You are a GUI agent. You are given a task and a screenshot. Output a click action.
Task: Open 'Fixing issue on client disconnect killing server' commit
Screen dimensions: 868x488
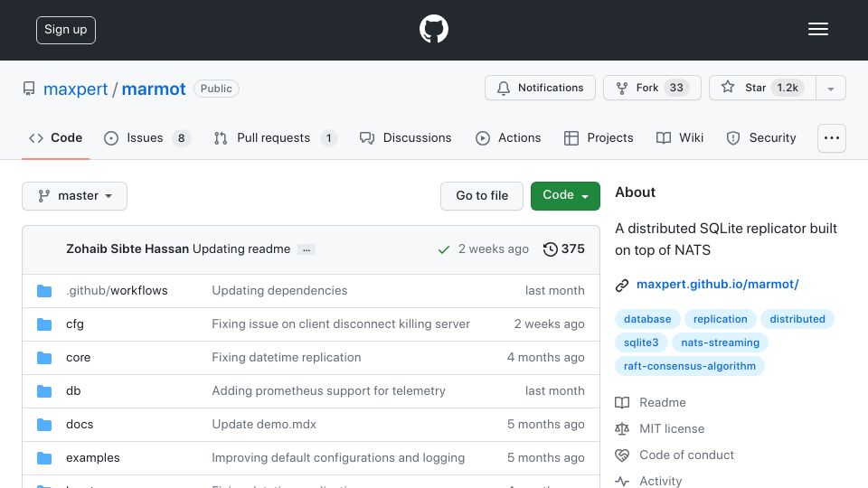click(341, 324)
